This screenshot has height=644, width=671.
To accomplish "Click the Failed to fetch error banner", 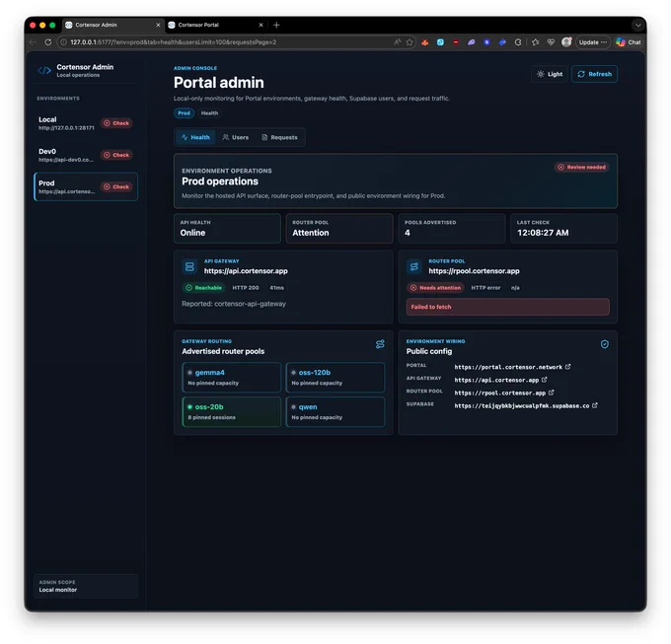I will (507, 307).
